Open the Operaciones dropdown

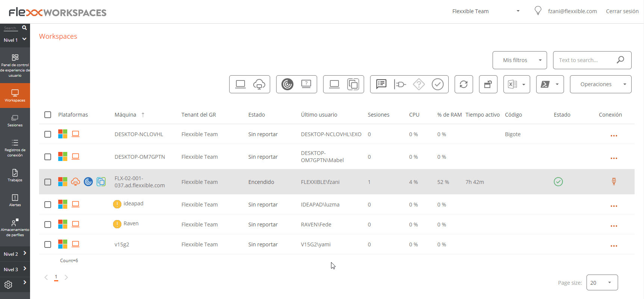(600, 84)
